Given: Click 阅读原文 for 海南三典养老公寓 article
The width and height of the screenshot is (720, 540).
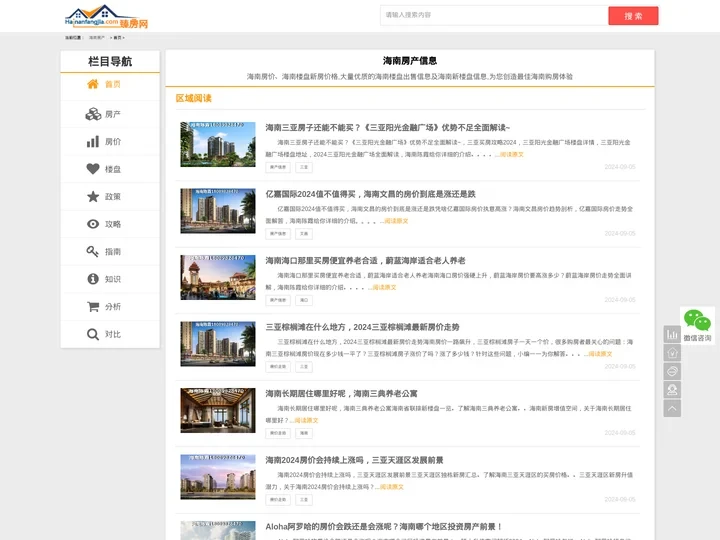Looking at the screenshot, I should click(306, 420).
